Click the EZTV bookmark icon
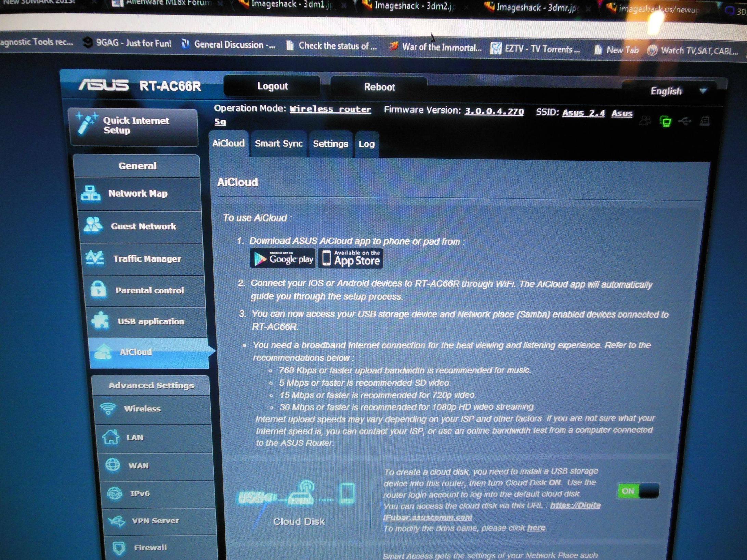Screen dimensions: 747x560 [496, 49]
